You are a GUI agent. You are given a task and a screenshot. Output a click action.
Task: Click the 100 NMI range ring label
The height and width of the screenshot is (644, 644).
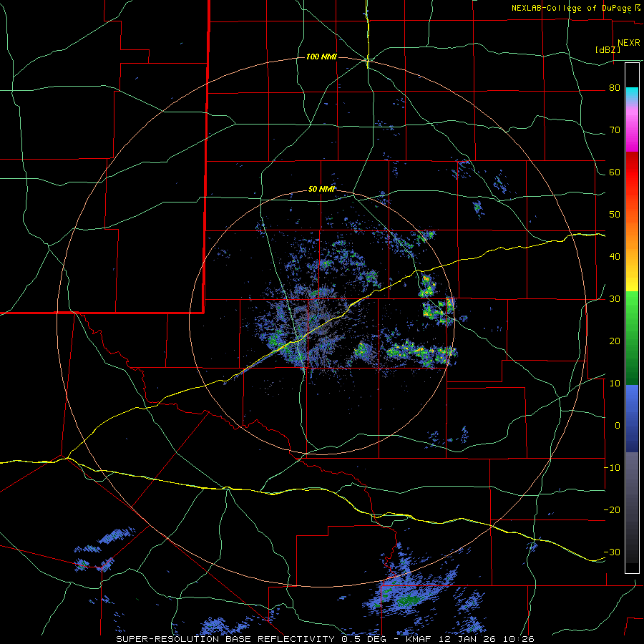(321, 57)
